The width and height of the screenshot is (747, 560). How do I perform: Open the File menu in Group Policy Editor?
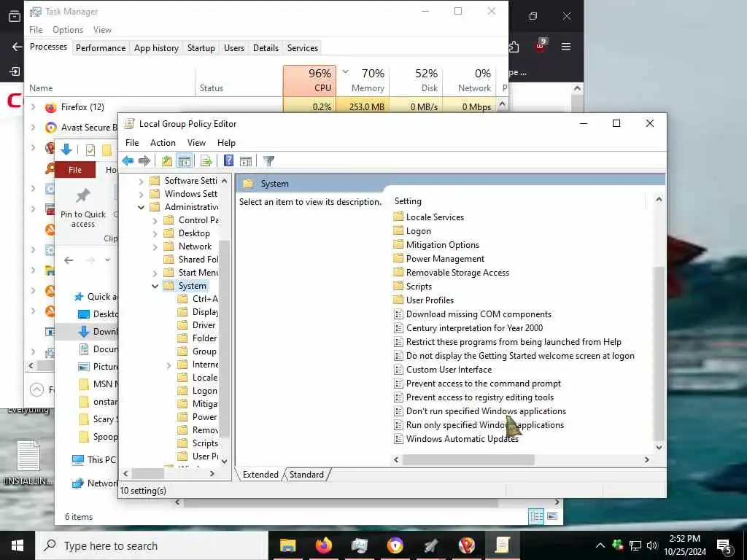click(x=132, y=143)
